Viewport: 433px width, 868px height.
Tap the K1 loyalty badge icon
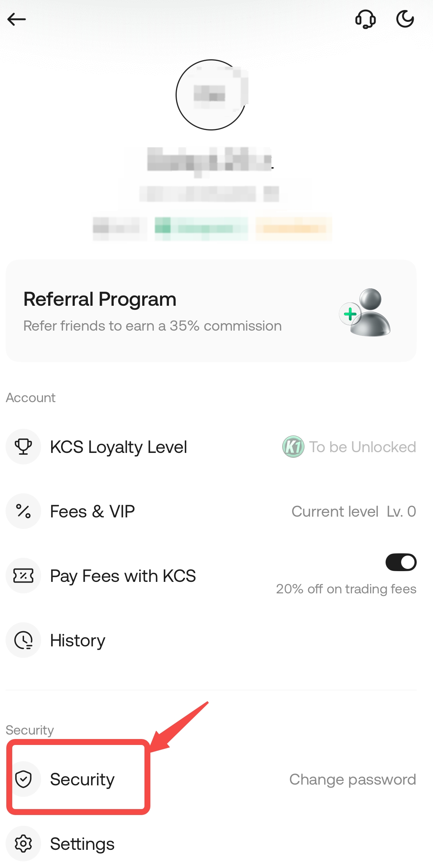(293, 447)
